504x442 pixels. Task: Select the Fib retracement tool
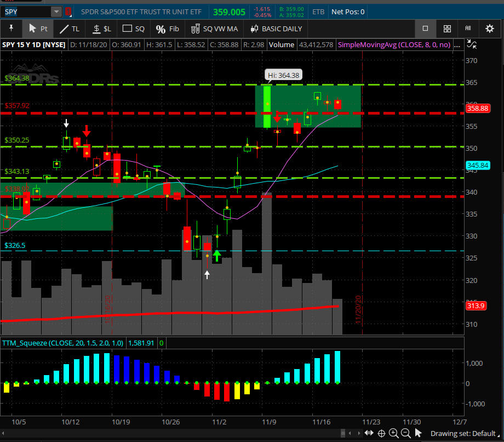167,29
